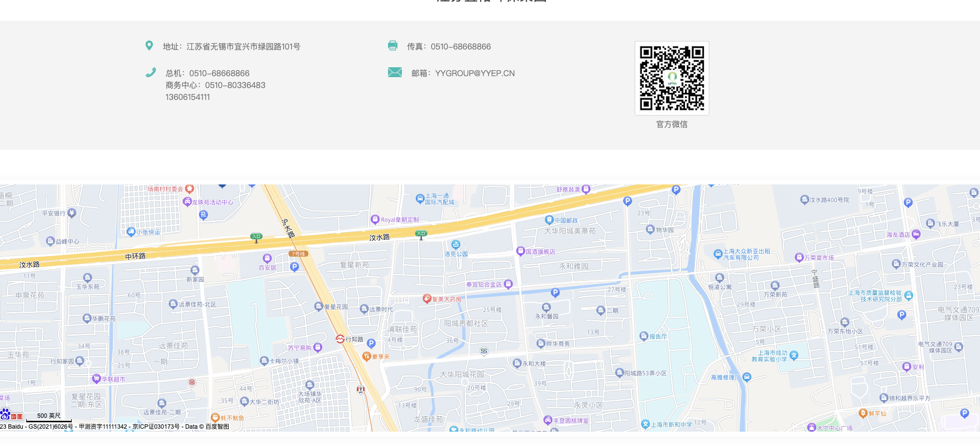This screenshot has height=447, width=980.
Task: Click the 龙珠苑活动中心 marker
Action: pyautogui.click(x=187, y=202)
